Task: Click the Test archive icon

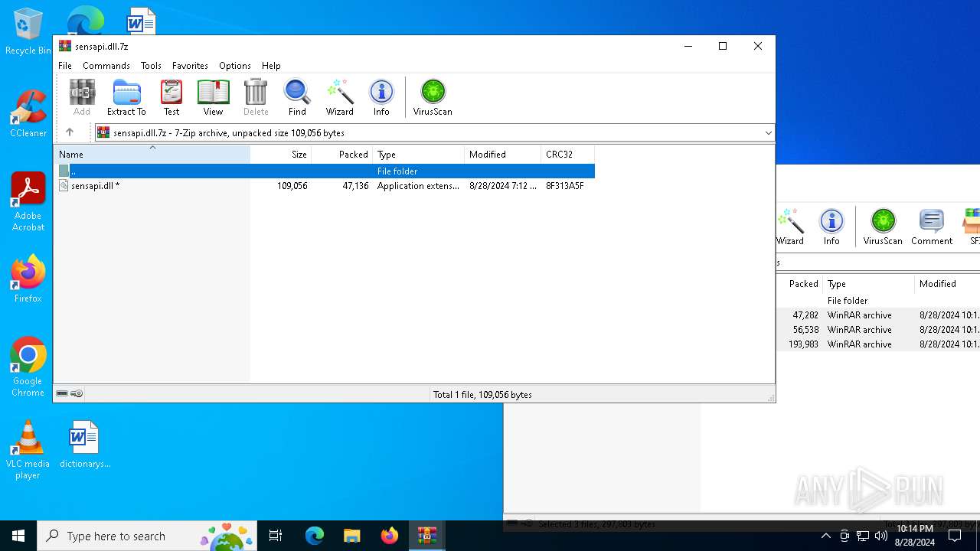Action: click(x=171, y=97)
